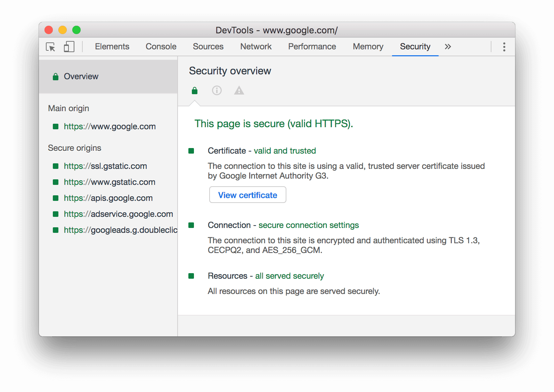Switch to the Sources tab
The width and height of the screenshot is (554, 392).
(208, 47)
